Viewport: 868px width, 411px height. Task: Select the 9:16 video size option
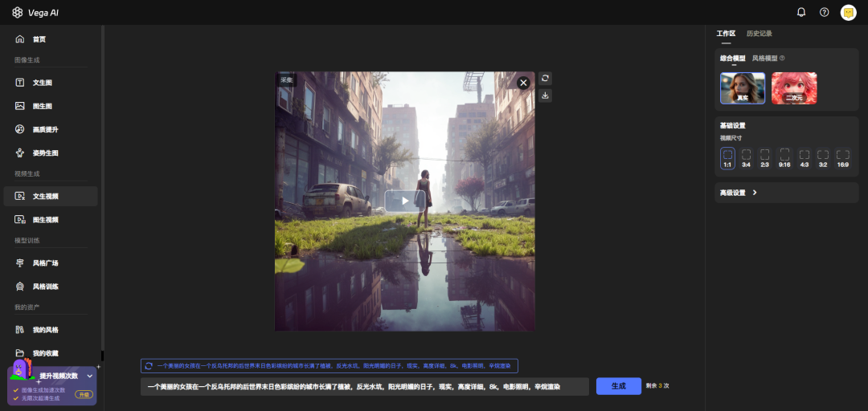[x=784, y=157]
